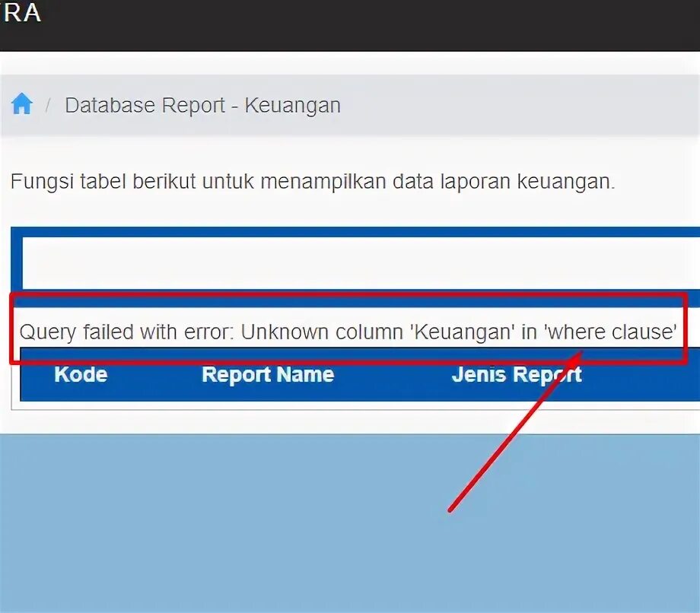The image size is (700, 613).
Task: Select the red-outlined error highlight box
Action: pos(348,330)
